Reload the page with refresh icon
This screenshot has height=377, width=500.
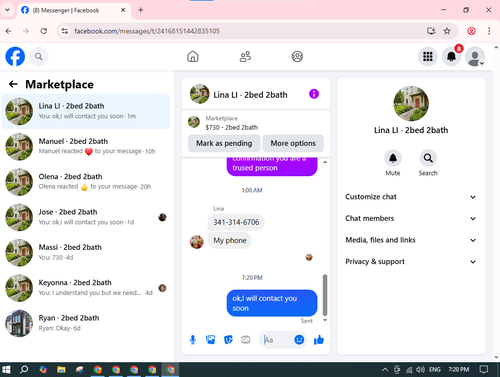point(43,31)
